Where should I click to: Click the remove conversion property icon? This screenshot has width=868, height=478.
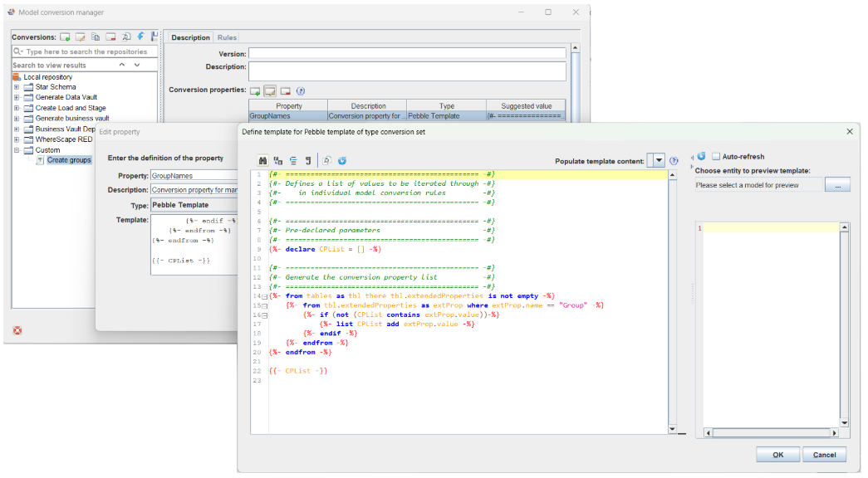coord(285,90)
